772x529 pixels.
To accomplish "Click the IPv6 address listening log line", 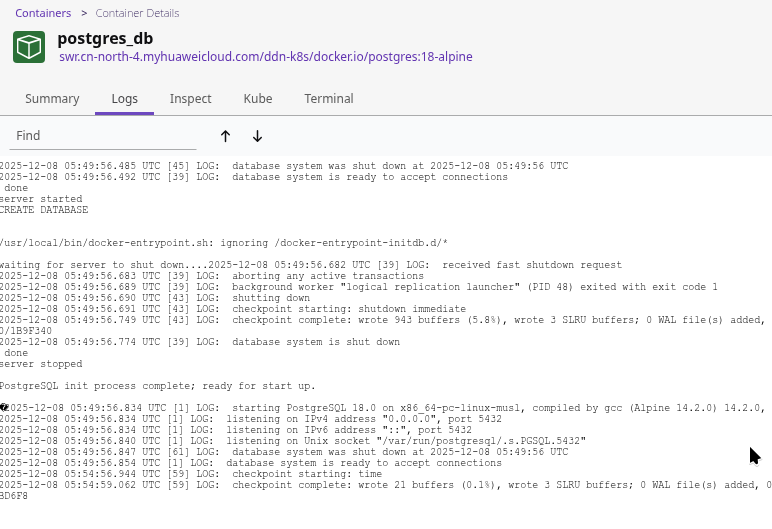I will pyautogui.click(x=236, y=430).
